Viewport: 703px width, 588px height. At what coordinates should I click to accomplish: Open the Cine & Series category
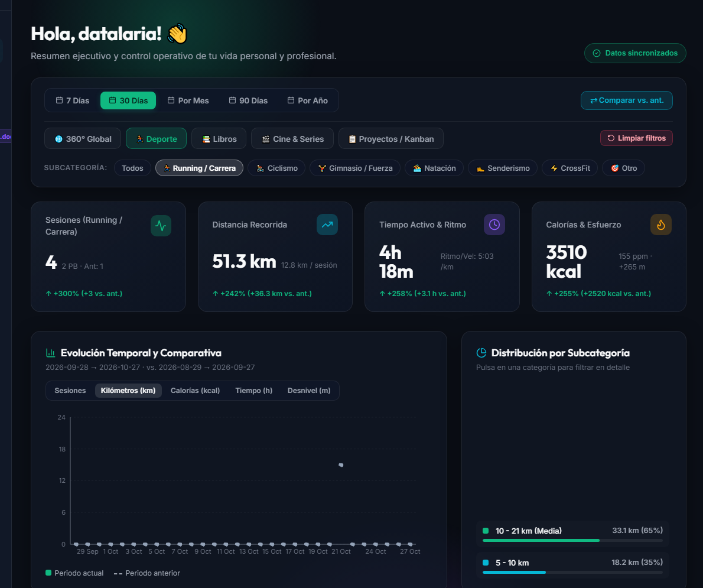(292, 139)
